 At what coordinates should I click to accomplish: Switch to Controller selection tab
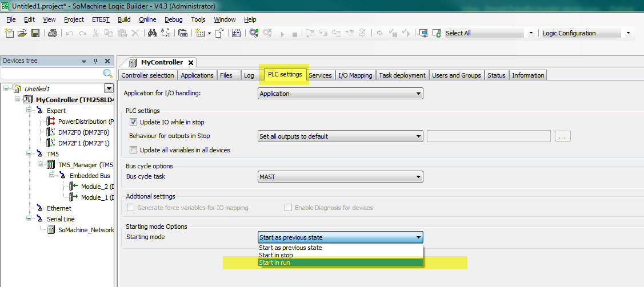[x=148, y=75]
